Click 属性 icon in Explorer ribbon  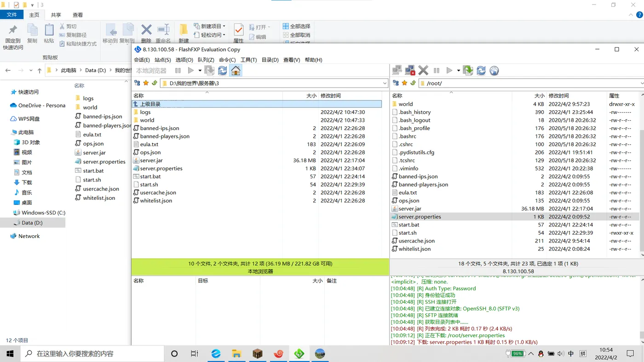click(x=238, y=33)
